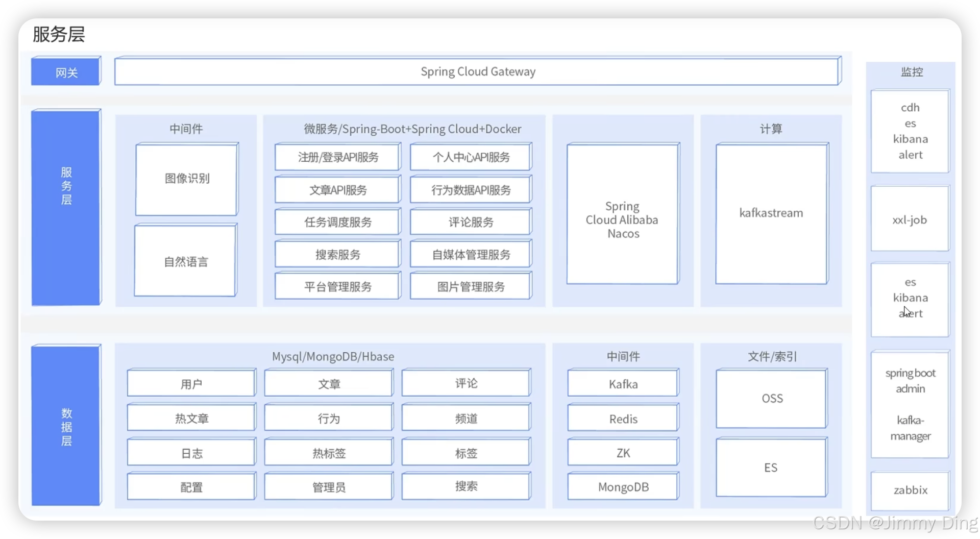The image size is (980, 539).
Task: Select the 热标签 data box
Action: [329, 452]
